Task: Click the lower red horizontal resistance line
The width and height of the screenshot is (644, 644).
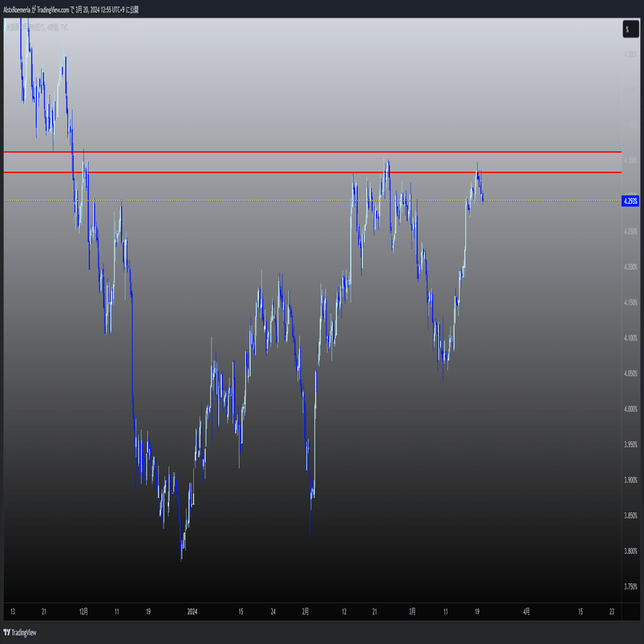Action: (312, 172)
